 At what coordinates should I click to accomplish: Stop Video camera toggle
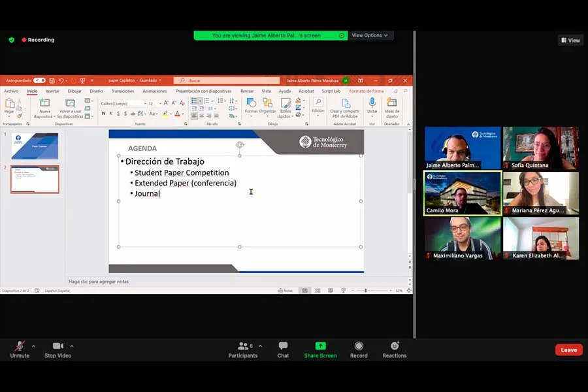pos(58,349)
